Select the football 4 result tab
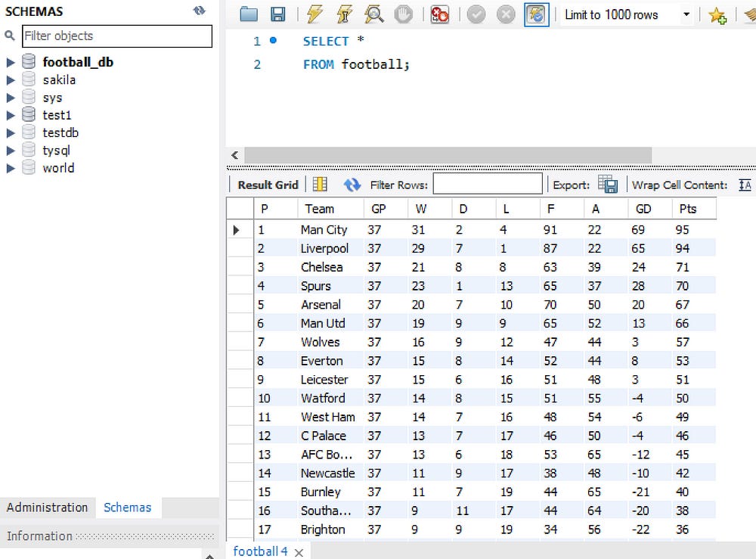Viewport: 756px width, 559px height. pyautogui.click(x=260, y=551)
